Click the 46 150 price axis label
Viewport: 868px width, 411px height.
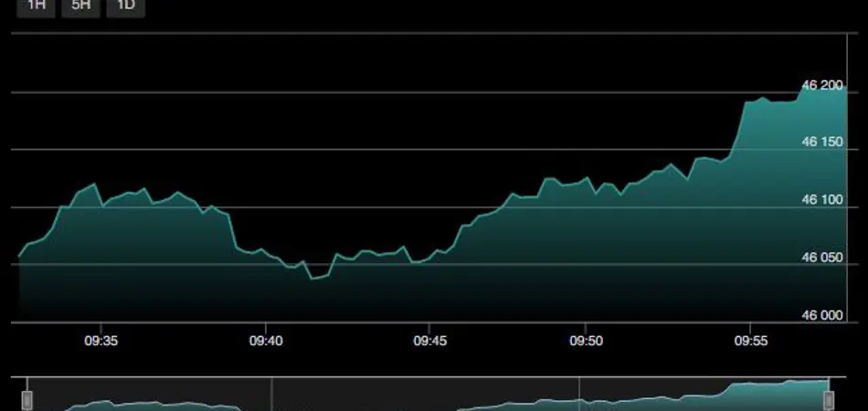(x=822, y=142)
